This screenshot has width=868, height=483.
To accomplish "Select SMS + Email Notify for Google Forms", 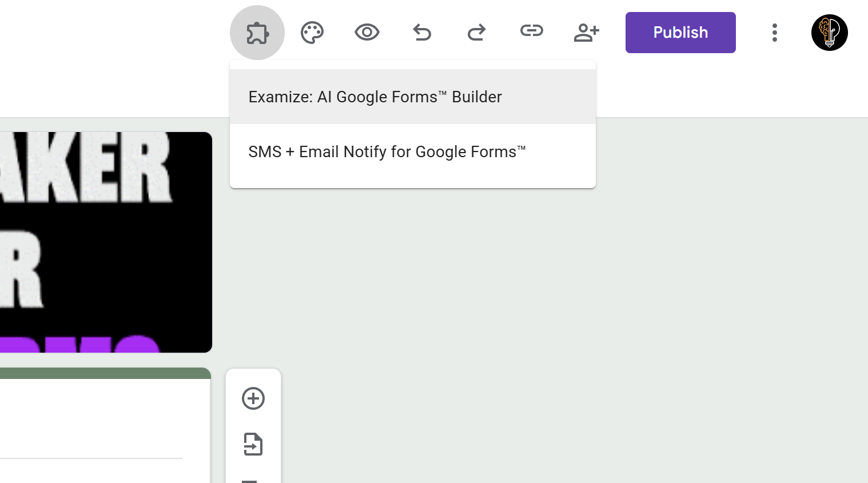I will tap(387, 151).
